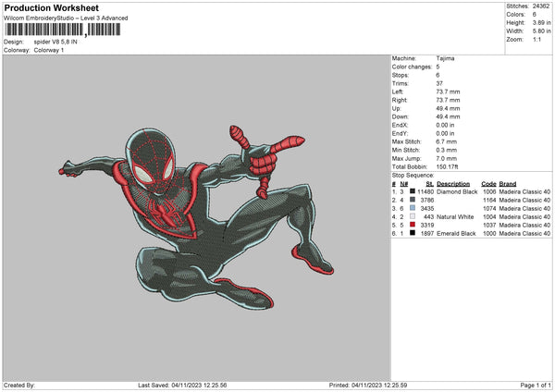Click the Zoom 1:1 value
Screen dimensions: 555x392
pyautogui.click(x=536, y=40)
